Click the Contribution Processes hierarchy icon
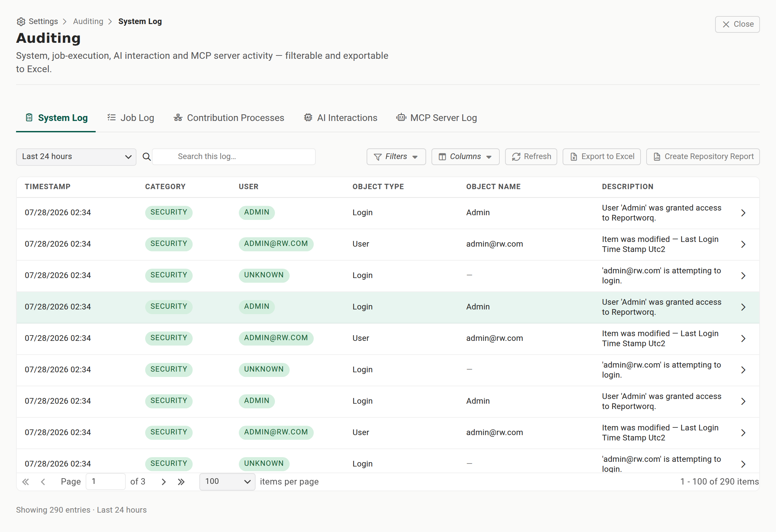Screen dimensions: 776x532 178,118
